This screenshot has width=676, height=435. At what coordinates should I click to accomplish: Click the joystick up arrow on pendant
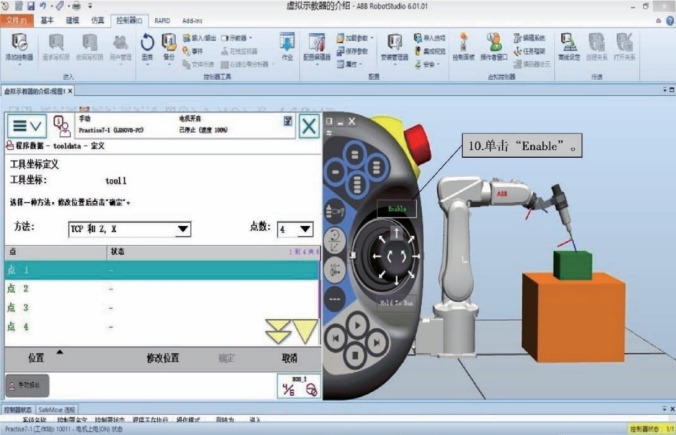[396, 233]
